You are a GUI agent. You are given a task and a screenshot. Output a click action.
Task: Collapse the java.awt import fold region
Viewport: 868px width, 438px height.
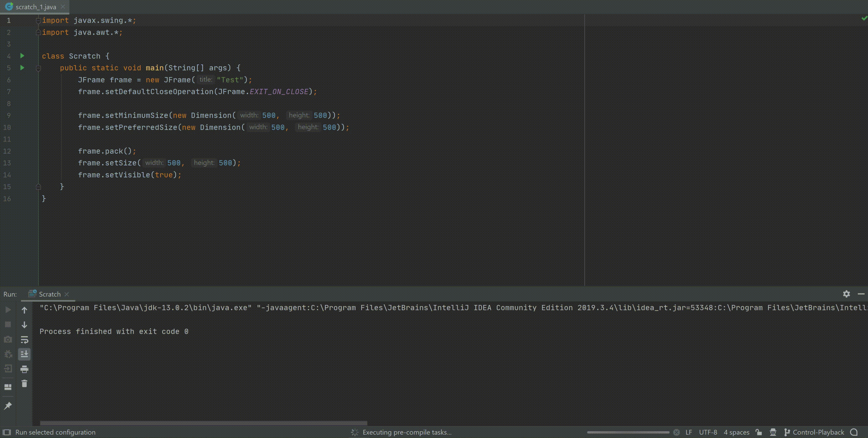(38, 32)
